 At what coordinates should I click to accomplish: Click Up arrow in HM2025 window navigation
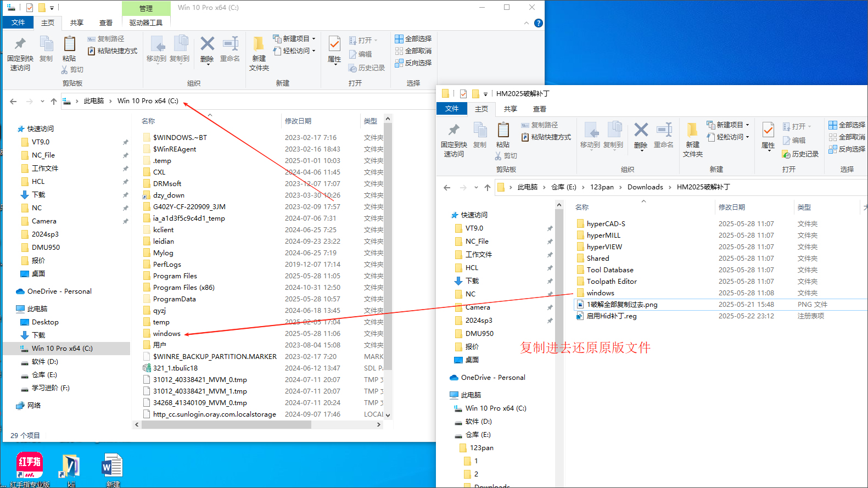point(488,188)
